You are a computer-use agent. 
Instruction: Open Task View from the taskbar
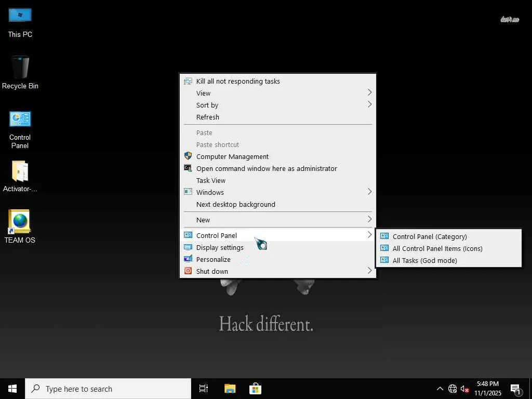(x=204, y=389)
